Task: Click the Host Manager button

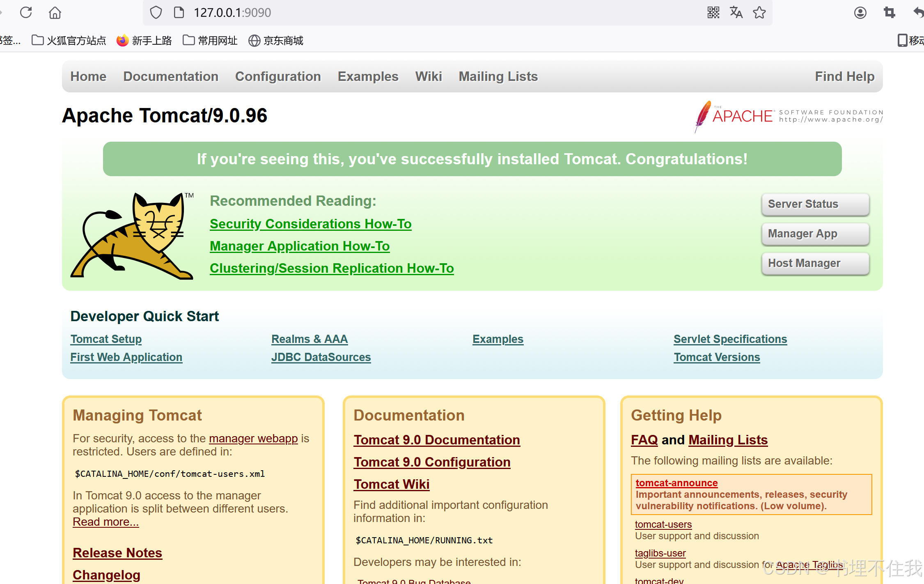Action: click(815, 263)
